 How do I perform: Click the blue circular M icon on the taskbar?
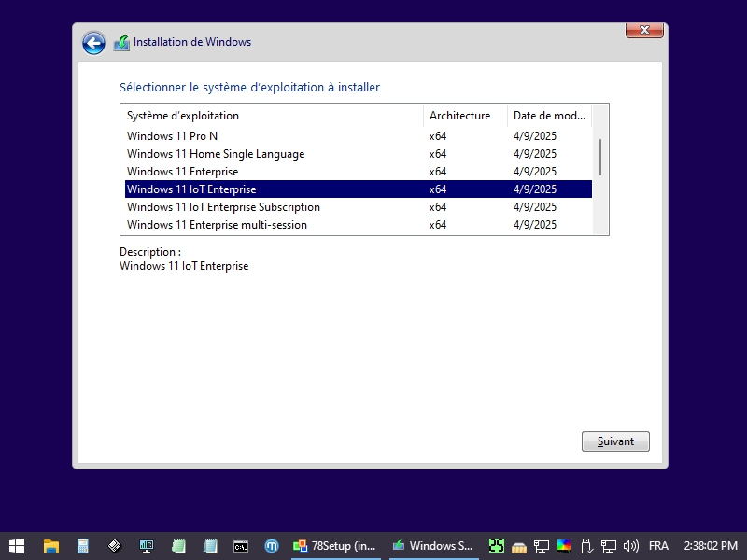(x=272, y=546)
